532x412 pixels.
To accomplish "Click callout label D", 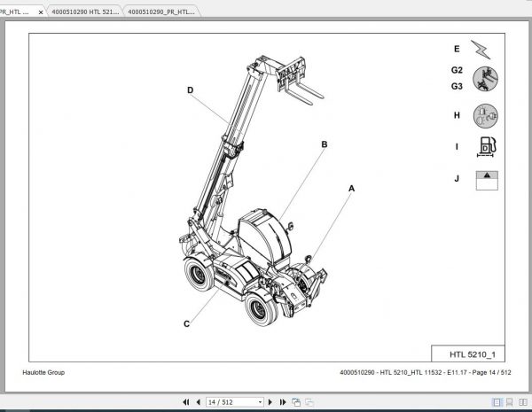I will coord(190,89).
